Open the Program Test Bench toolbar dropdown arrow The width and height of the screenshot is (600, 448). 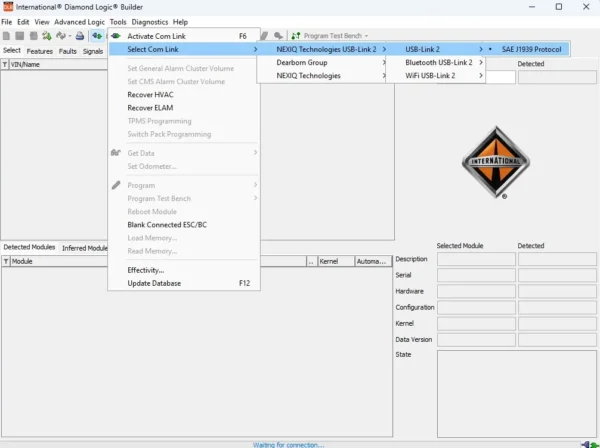click(366, 36)
